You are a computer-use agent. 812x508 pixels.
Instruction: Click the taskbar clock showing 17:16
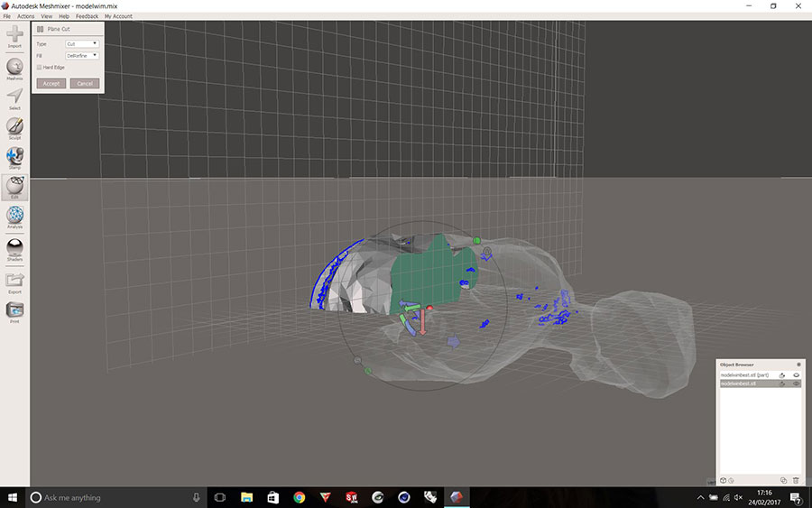pyautogui.click(x=764, y=498)
